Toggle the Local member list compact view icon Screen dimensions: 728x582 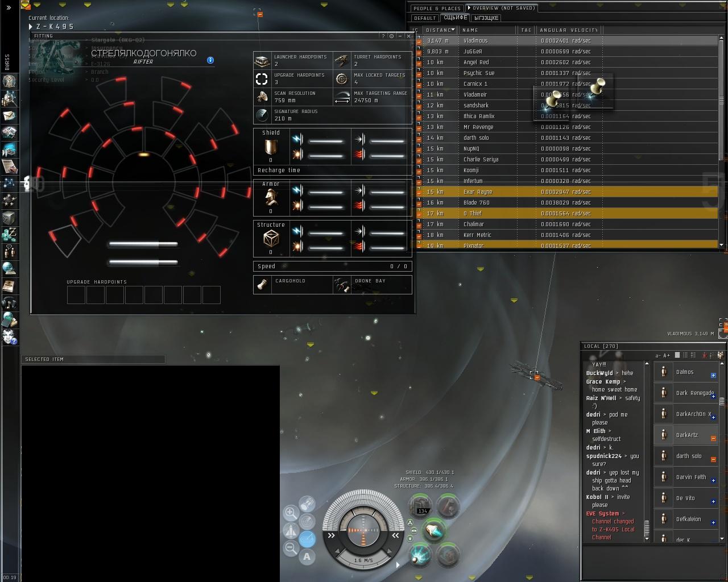(686, 355)
